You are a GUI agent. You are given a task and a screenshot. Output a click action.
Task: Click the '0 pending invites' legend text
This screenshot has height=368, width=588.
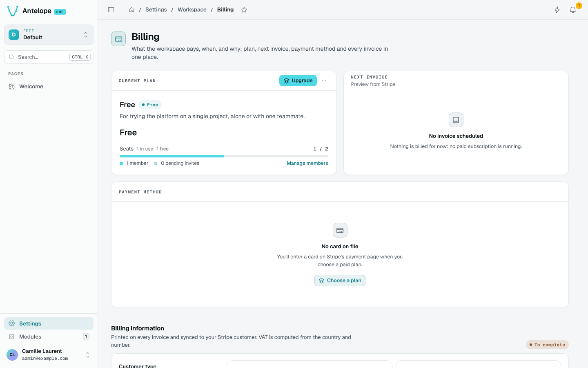[180, 163]
